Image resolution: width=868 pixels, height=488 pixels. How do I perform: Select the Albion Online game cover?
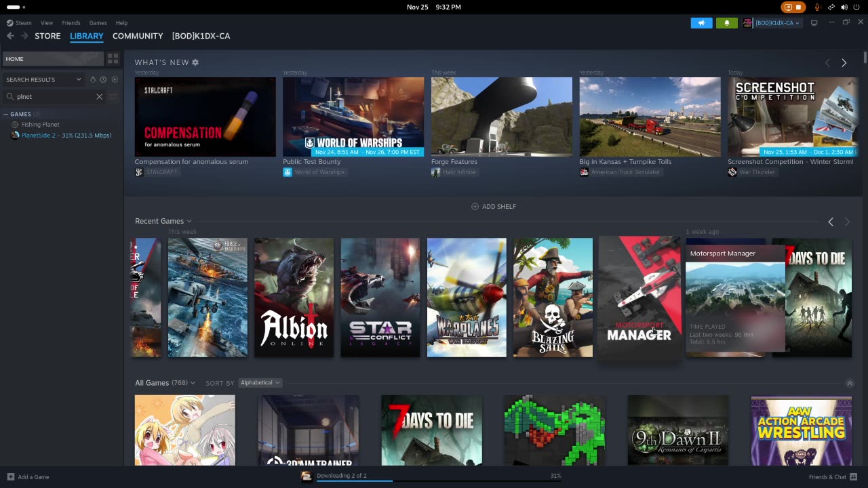(x=294, y=298)
